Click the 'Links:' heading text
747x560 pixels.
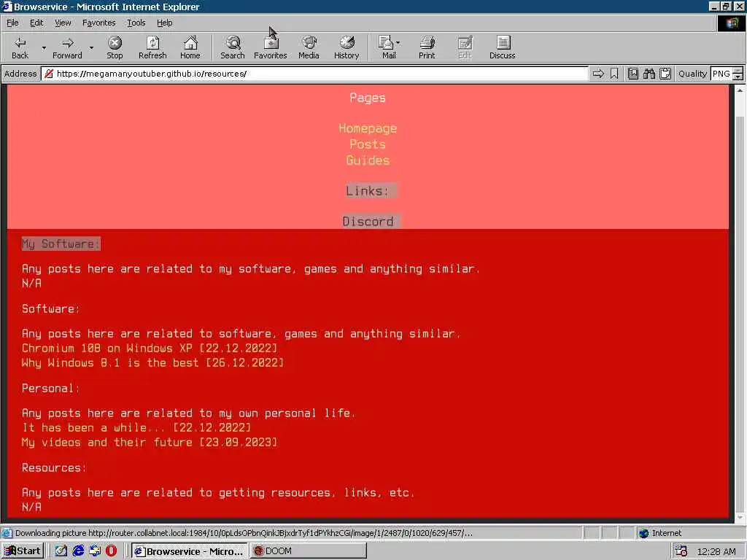[x=368, y=191]
